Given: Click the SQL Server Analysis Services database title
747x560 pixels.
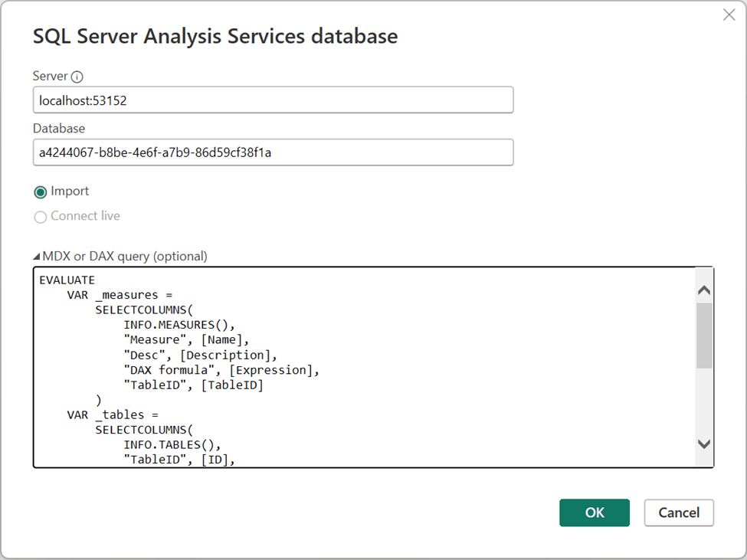Looking at the screenshot, I should click(215, 36).
